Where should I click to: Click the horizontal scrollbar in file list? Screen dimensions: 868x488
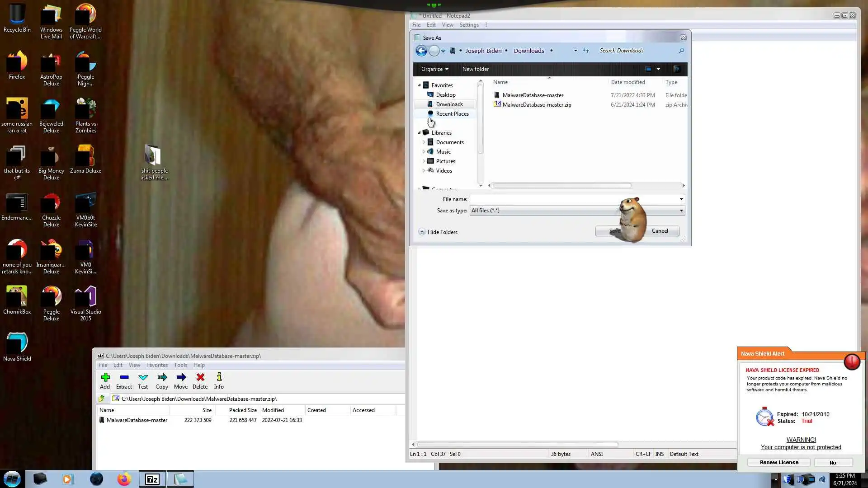pyautogui.click(x=562, y=186)
